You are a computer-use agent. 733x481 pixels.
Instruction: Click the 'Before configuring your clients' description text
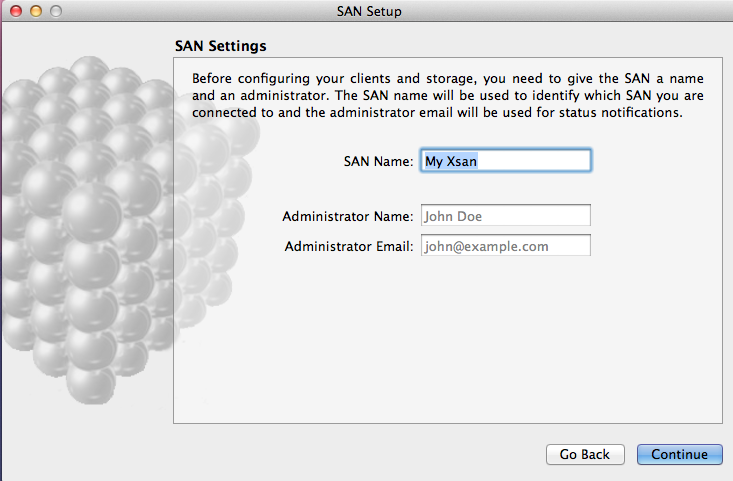(448, 95)
